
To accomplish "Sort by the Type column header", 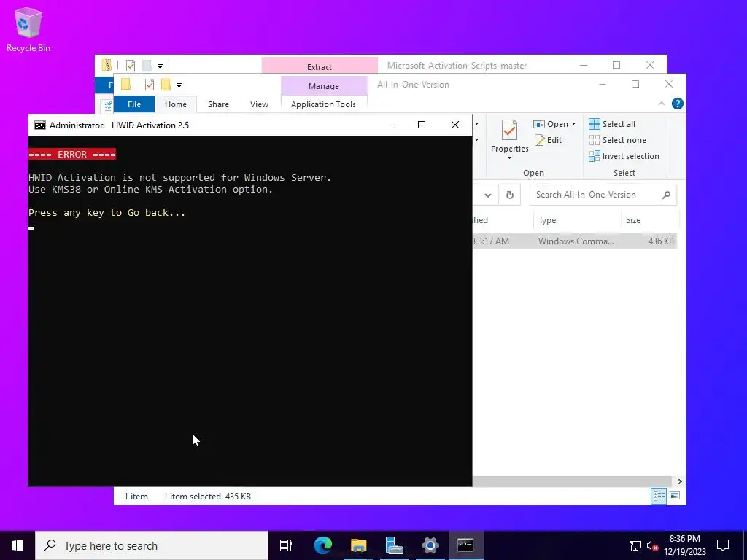I will pos(576,220).
